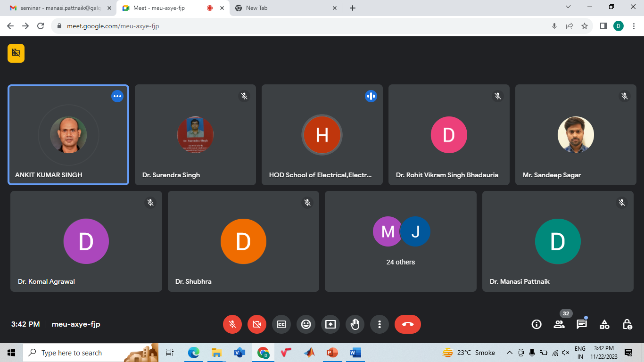This screenshot has width=644, height=362.
Task: Open host controls lock icon
Action: pyautogui.click(x=627, y=324)
